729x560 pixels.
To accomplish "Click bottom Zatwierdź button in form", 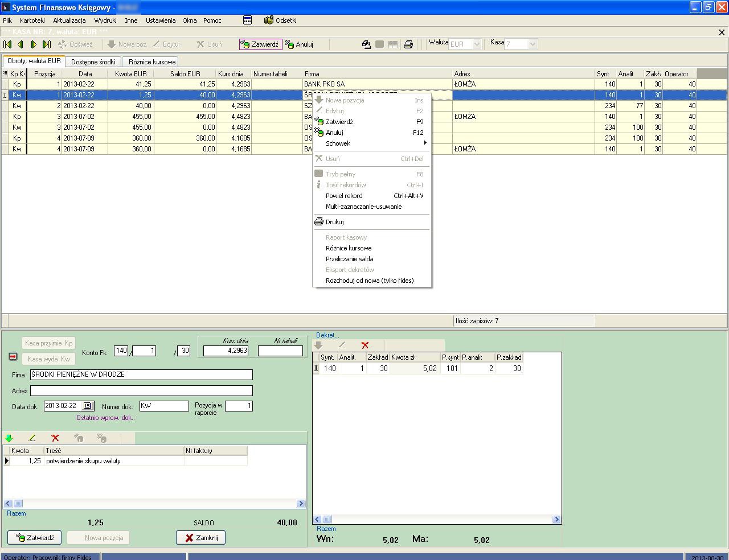I will coord(34,538).
